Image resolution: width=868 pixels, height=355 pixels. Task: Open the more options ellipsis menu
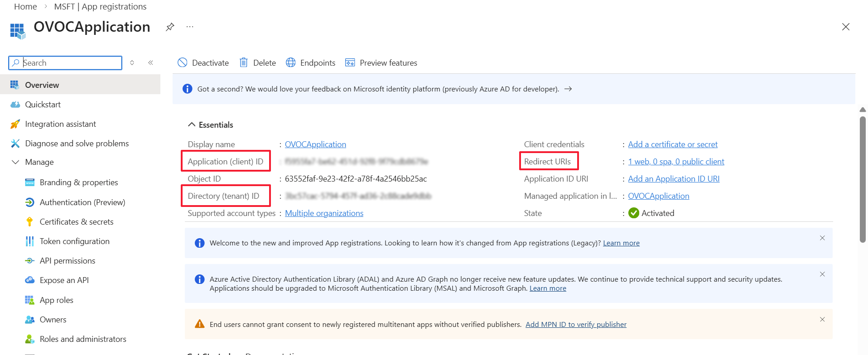tap(190, 27)
